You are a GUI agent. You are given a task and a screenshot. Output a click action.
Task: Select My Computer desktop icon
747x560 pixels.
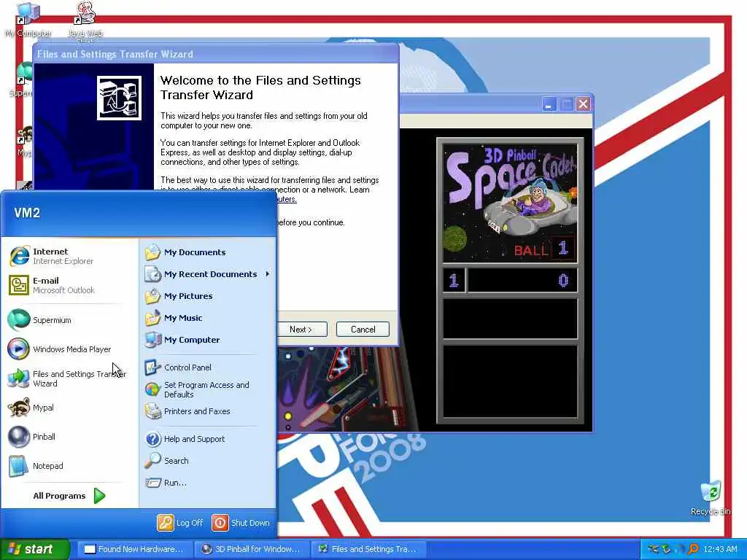pos(28,20)
